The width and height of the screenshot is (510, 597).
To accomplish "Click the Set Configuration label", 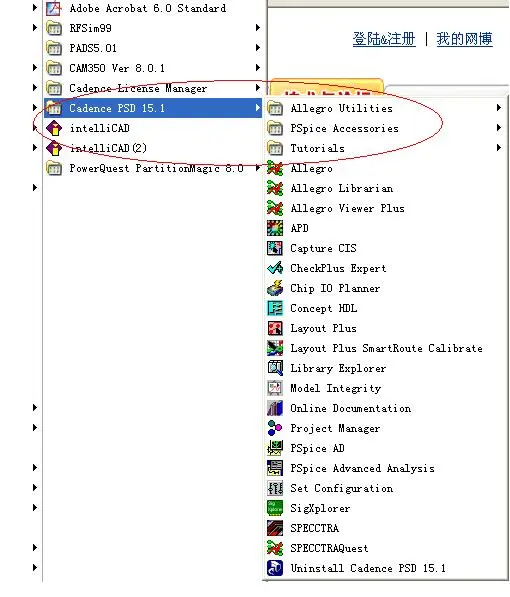I will point(341,488).
